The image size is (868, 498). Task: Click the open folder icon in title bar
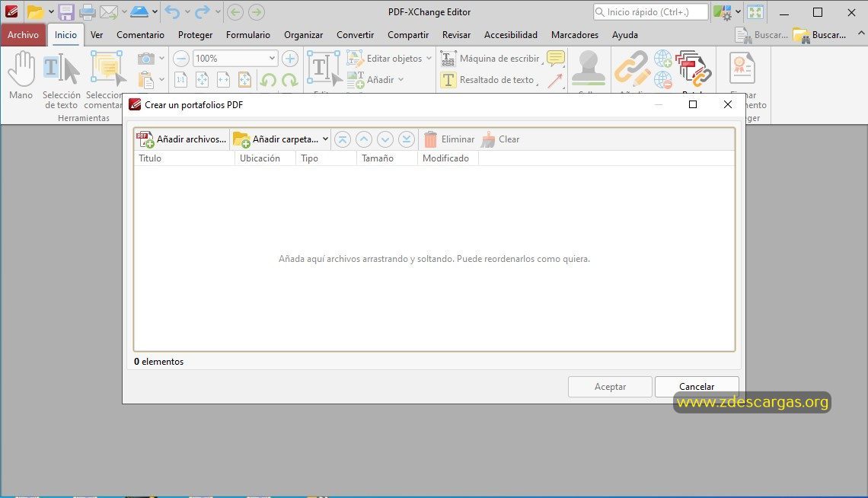(x=35, y=11)
